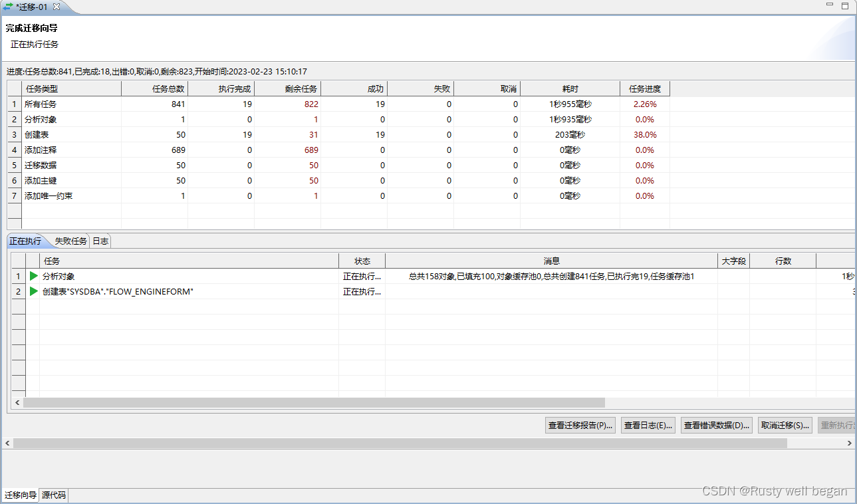Select the 创建表 summary row

coord(338,135)
